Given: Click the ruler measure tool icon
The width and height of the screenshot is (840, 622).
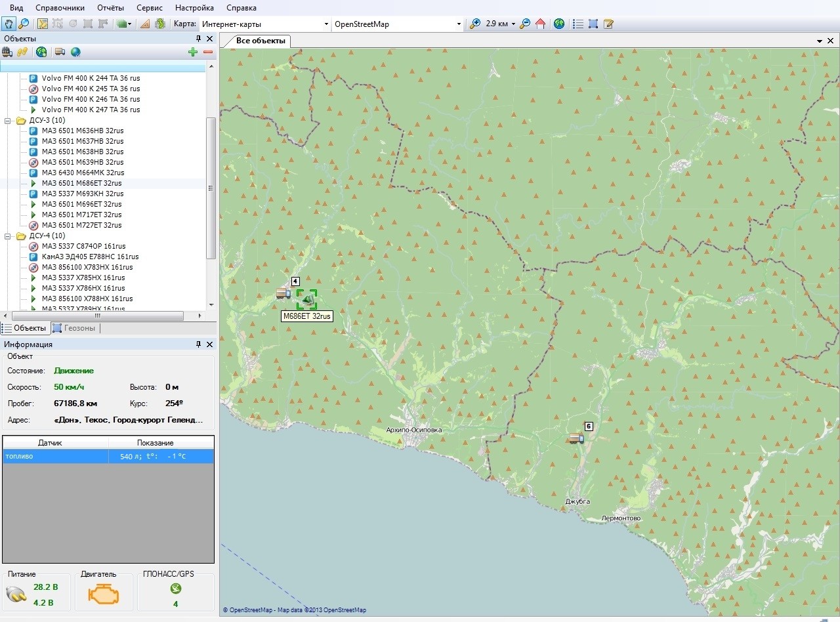Looking at the screenshot, I should [x=145, y=24].
